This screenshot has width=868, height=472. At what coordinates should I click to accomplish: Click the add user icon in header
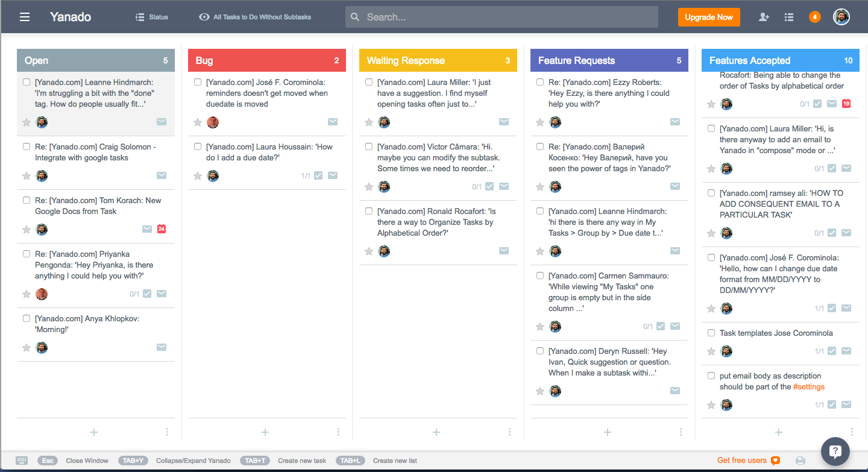coord(764,17)
